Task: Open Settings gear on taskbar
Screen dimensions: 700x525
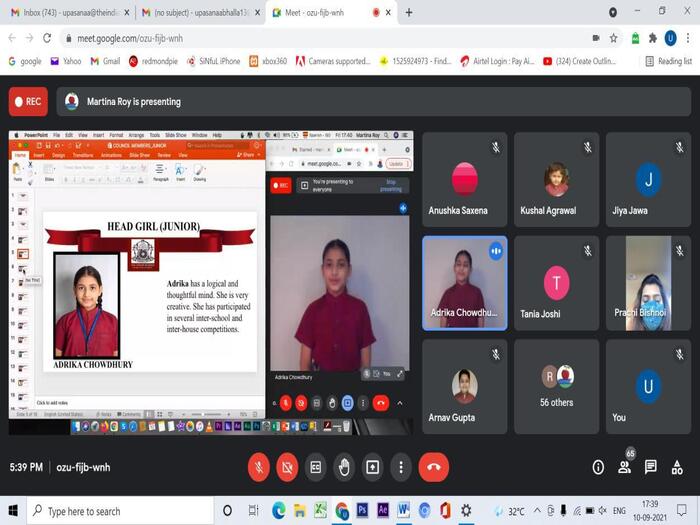Action: 466,510
